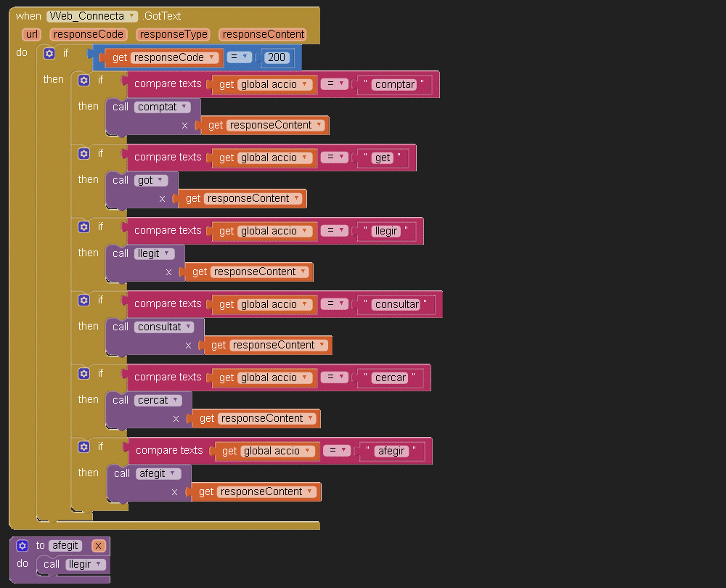The width and height of the screenshot is (726, 588).
Task: Open the 'call llegir' dropdown in afegit procedure
Action: point(99,565)
